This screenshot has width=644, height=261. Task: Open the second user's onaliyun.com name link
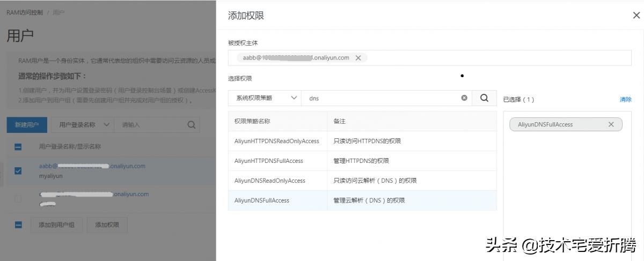point(93,194)
